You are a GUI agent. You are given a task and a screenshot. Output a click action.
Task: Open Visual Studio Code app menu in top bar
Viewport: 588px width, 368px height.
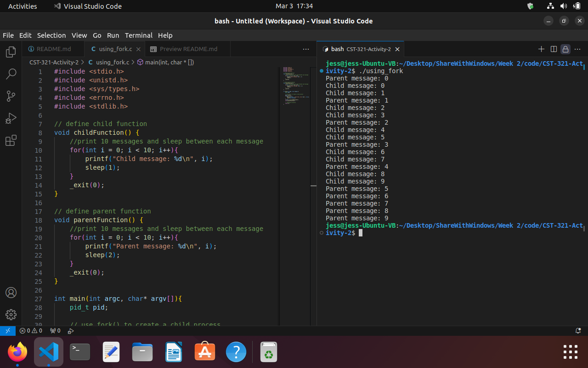88,6
